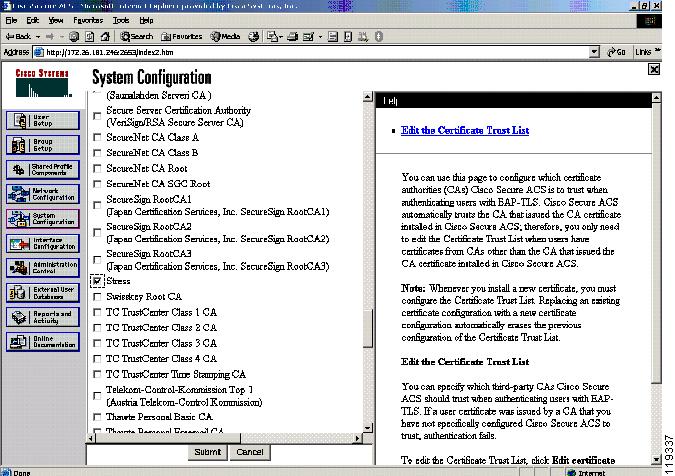This screenshot has height=476, width=675.
Task: Open the Help menu
Action: [146, 20]
